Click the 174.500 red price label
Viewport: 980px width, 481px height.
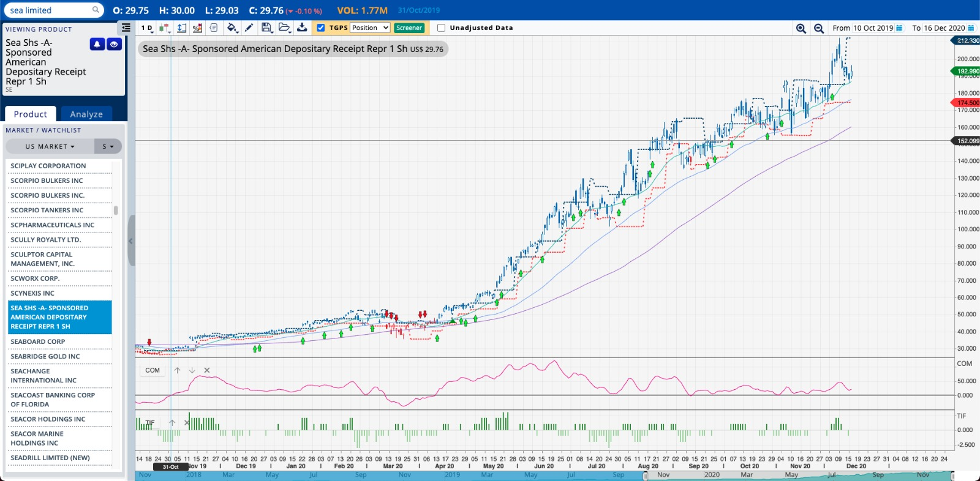(966, 103)
